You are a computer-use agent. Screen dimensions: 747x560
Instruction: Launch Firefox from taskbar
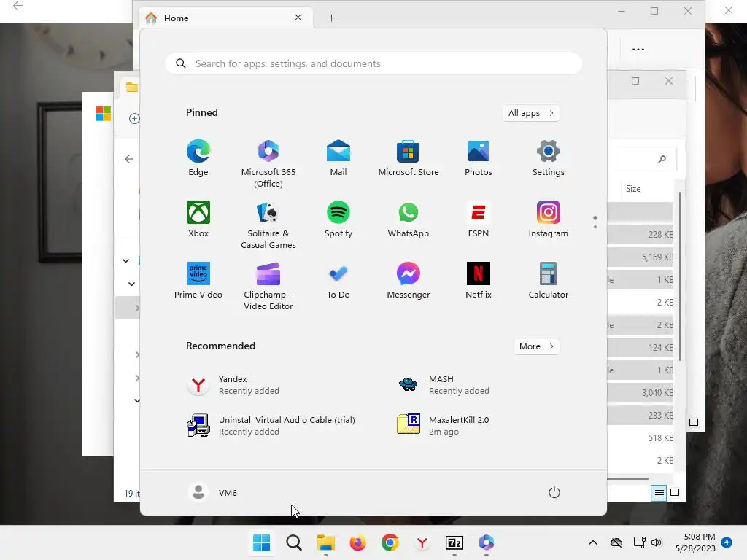(357, 542)
